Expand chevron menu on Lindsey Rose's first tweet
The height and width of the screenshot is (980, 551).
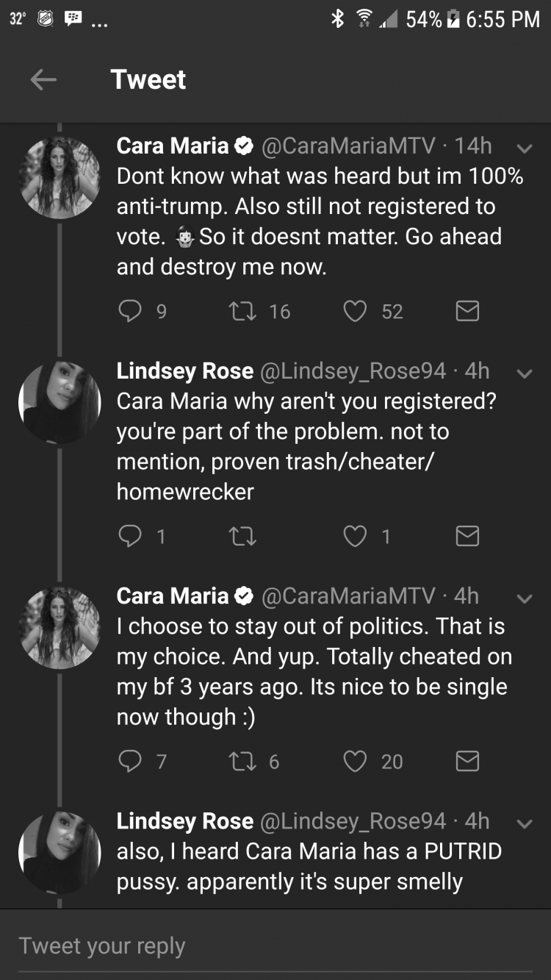(524, 373)
